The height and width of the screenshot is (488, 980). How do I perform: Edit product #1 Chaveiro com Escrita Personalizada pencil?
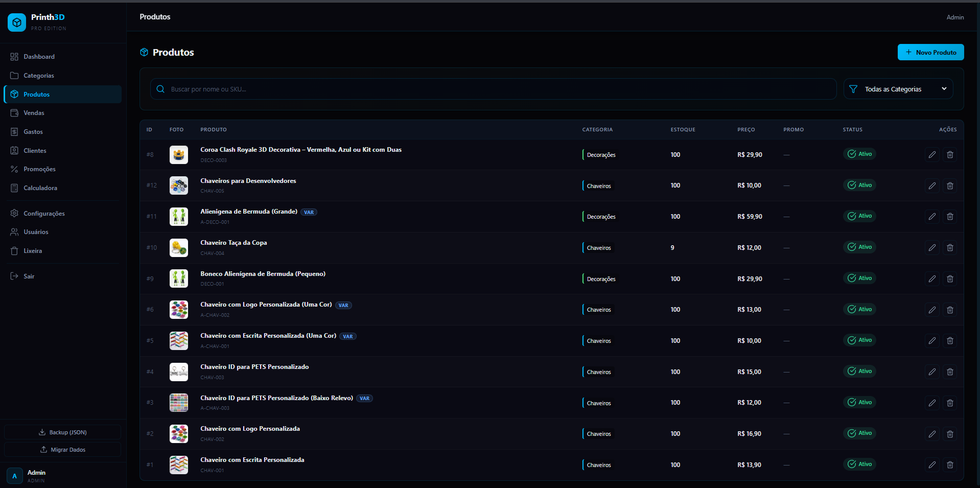coord(932,464)
